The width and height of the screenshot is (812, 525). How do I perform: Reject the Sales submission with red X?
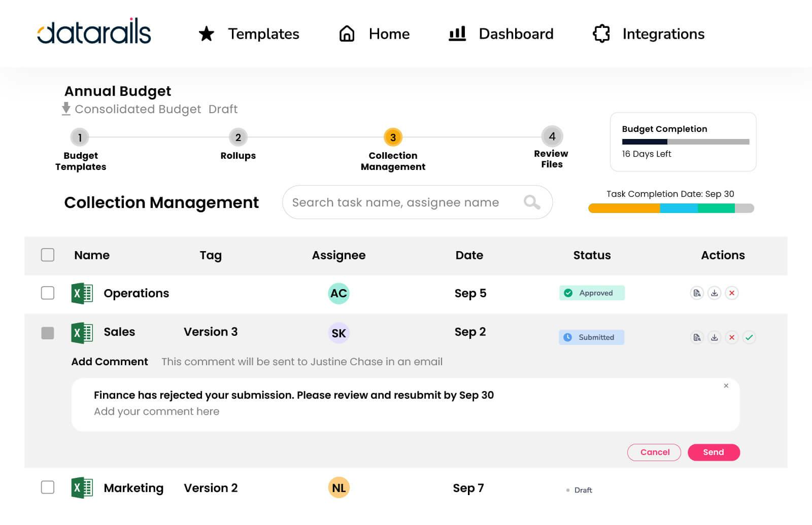coord(731,337)
